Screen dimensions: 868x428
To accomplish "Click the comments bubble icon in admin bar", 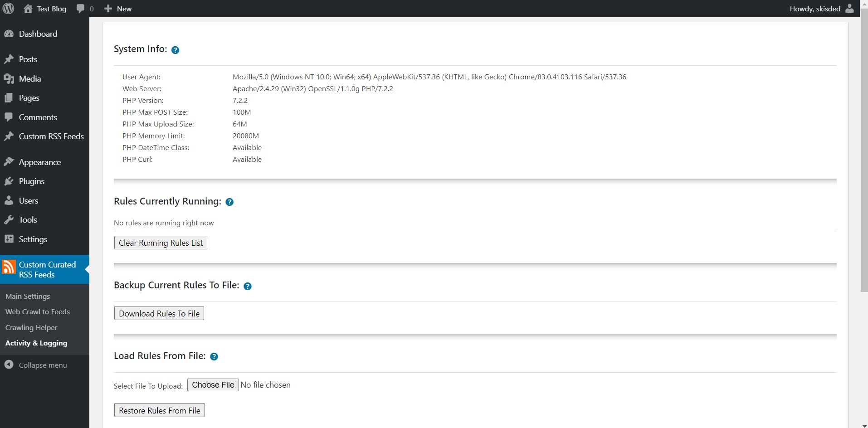I will (81, 9).
